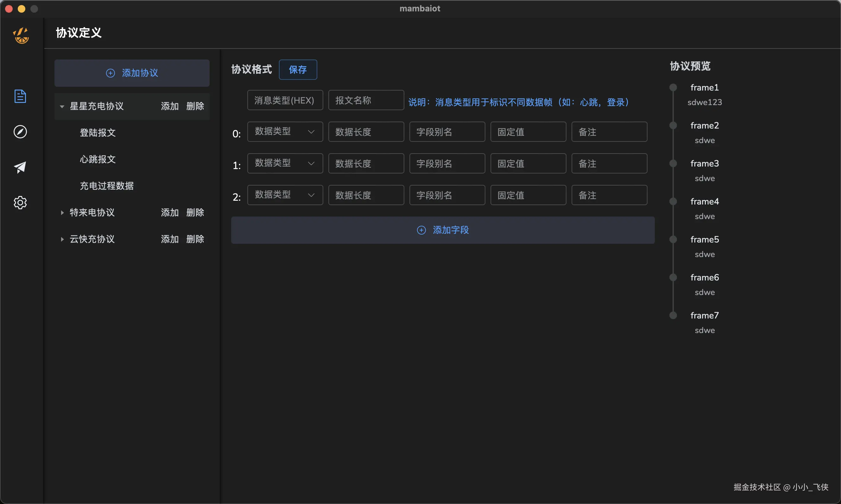Expand the 特来电协议 tree node
This screenshot has width=841, height=504.
tap(62, 213)
